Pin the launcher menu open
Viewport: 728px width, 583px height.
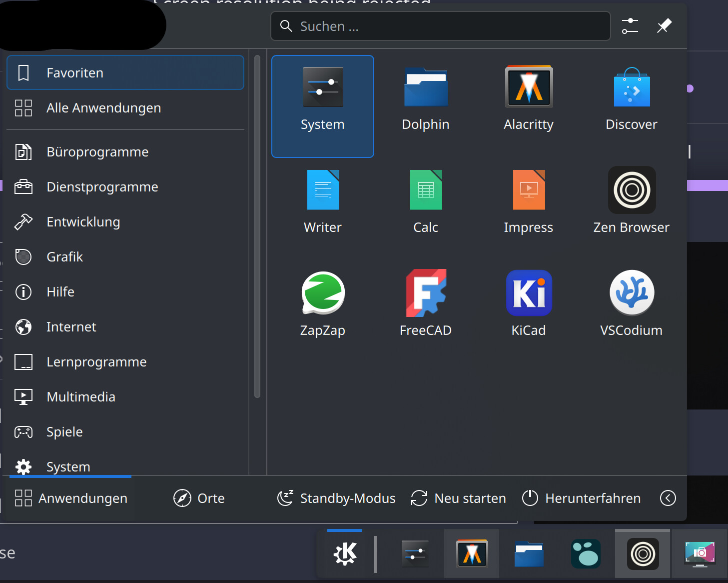[664, 26]
